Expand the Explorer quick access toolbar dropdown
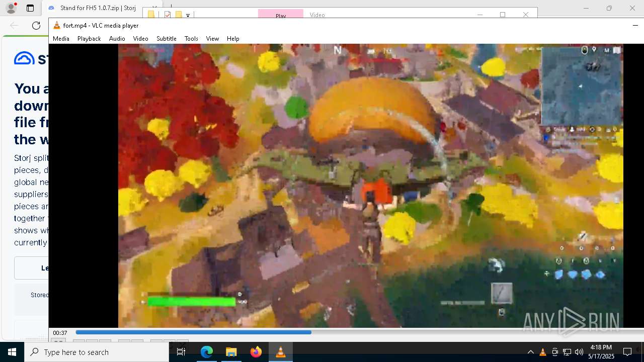Screen dimensions: 644x362 pyautogui.click(x=188, y=16)
